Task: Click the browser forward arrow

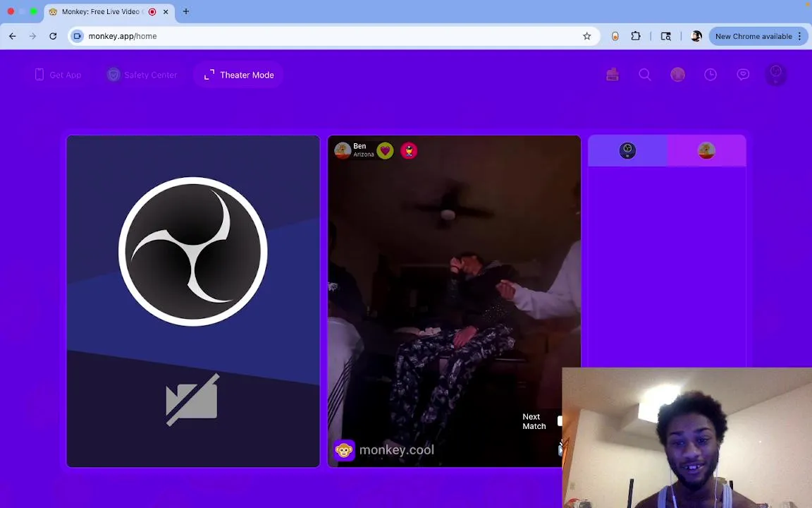Action: click(32, 36)
